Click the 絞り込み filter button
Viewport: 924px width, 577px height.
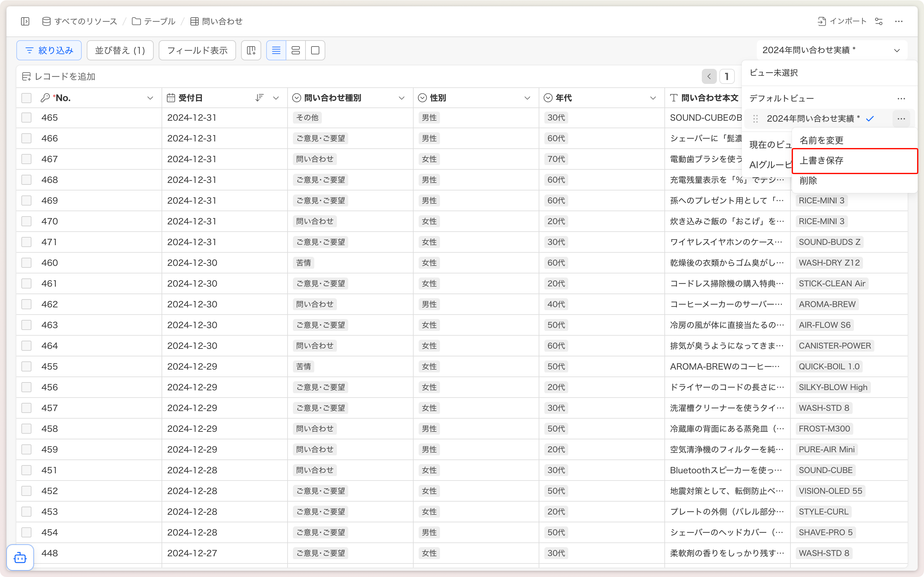tap(49, 50)
